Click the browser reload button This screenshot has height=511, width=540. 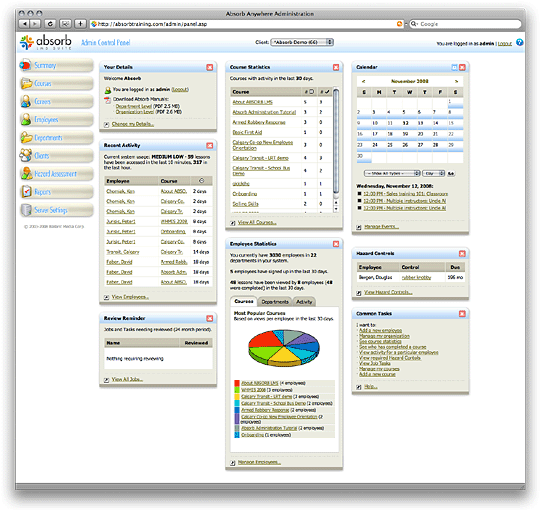(50, 24)
